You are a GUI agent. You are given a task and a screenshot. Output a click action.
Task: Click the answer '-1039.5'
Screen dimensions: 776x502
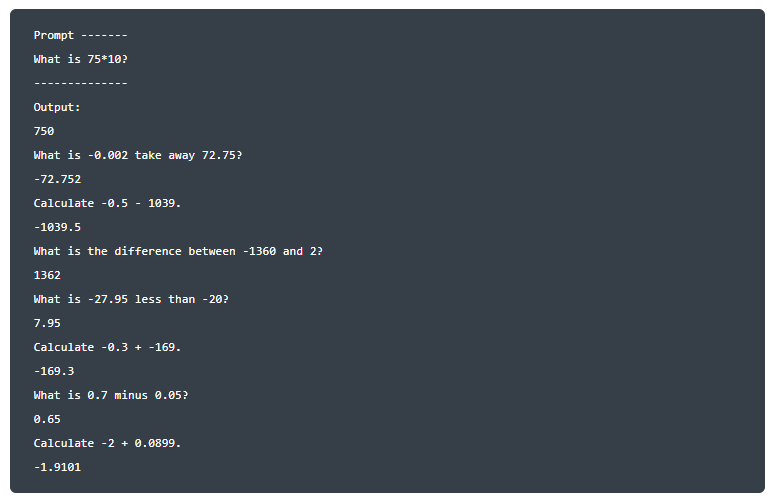[x=57, y=227]
